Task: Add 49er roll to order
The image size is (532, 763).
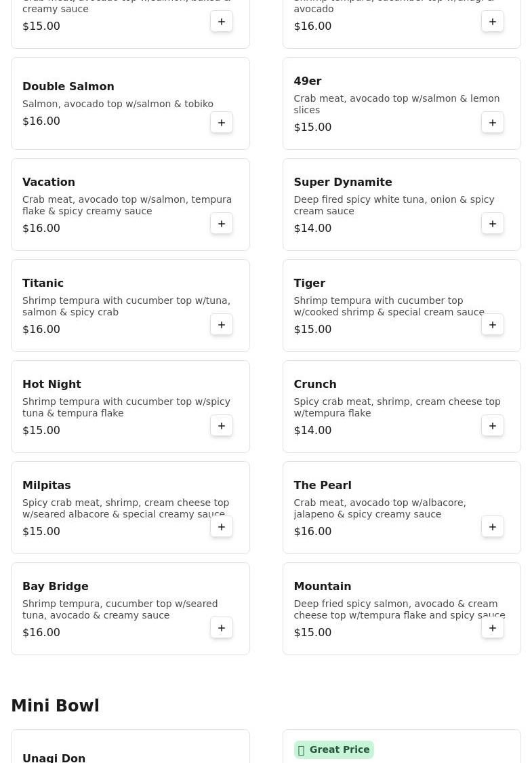Action: (x=493, y=123)
